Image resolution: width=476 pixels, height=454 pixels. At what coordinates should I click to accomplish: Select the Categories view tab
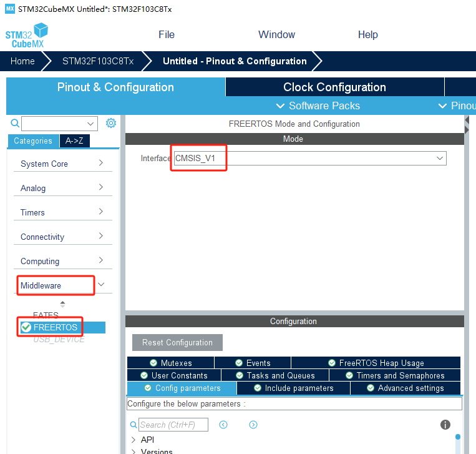33,141
